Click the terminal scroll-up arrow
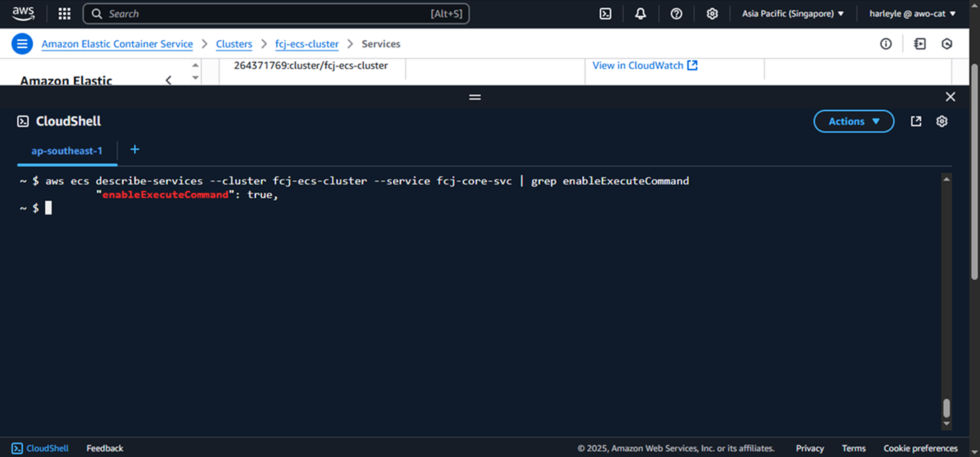The image size is (980, 457). pos(946,179)
